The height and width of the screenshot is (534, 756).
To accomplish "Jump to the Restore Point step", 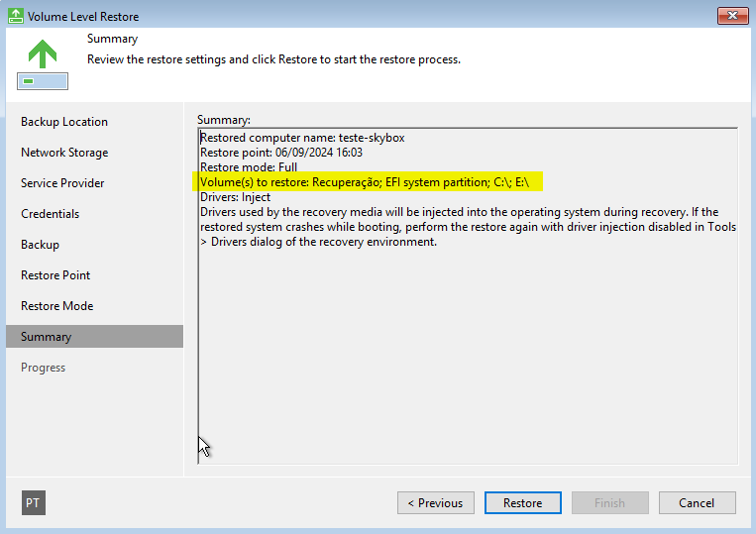I will (x=55, y=275).
